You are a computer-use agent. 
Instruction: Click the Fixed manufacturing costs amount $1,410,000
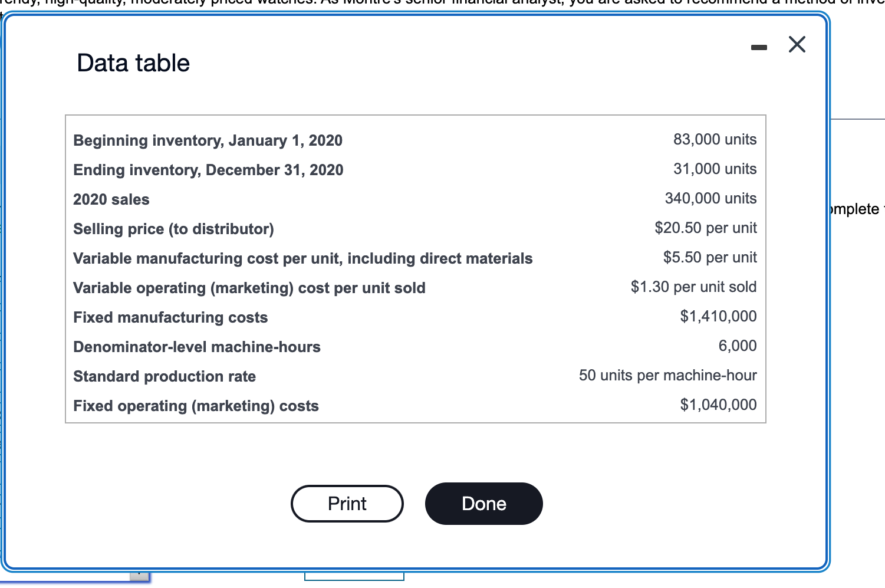click(x=718, y=317)
